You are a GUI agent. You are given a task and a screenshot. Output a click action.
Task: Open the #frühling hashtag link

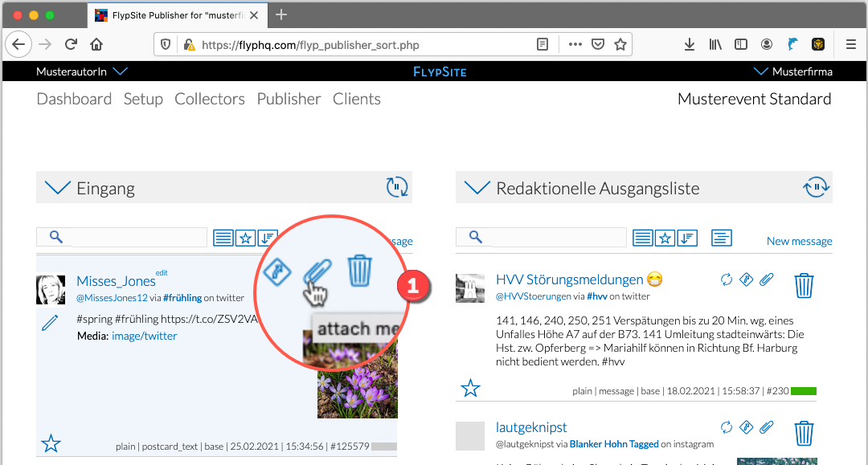tap(182, 297)
